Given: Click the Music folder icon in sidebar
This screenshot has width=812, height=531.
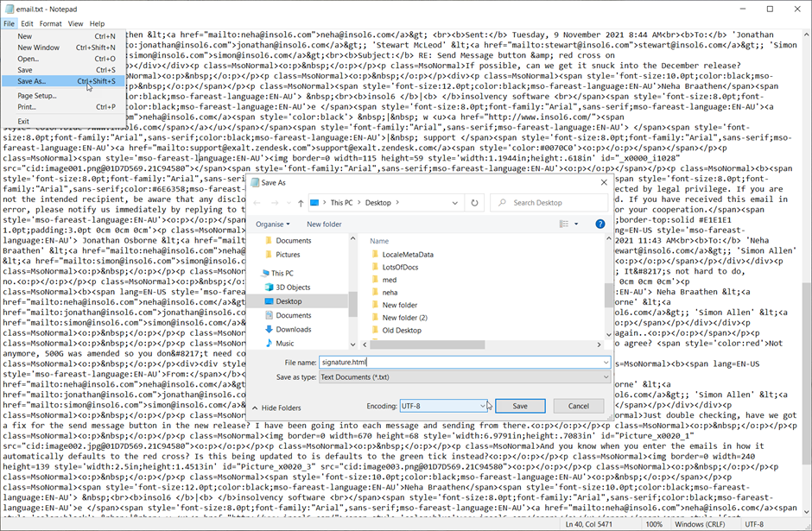Looking at the screenshot, I should pyautogui.click(x=269, y=344).
